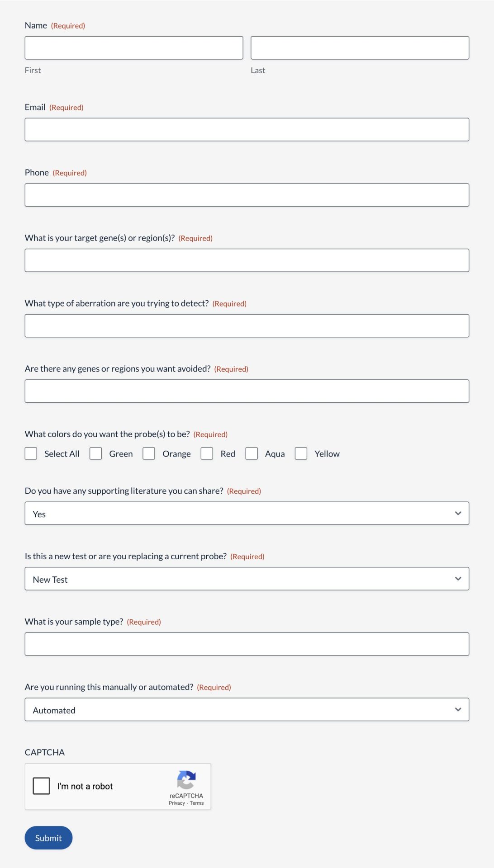Click the target gene(s) input field
Screen dimensions: 494x868
[247, 260]
